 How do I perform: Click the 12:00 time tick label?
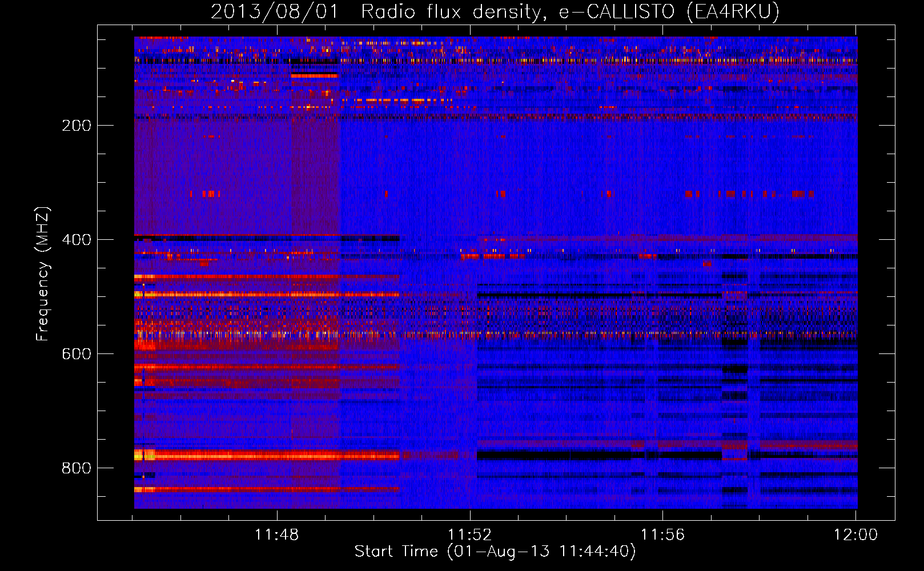pos(855,535)
